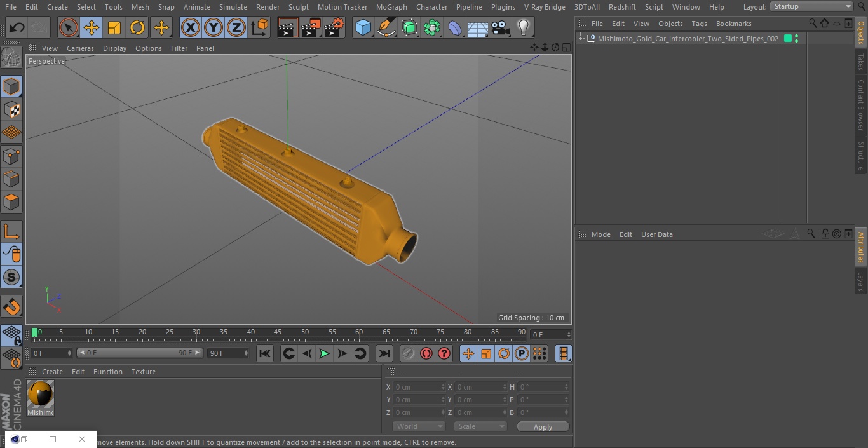Activate the Move tool
The height and width of the screenshot is (448, 868).
click(x=92, y=27)
